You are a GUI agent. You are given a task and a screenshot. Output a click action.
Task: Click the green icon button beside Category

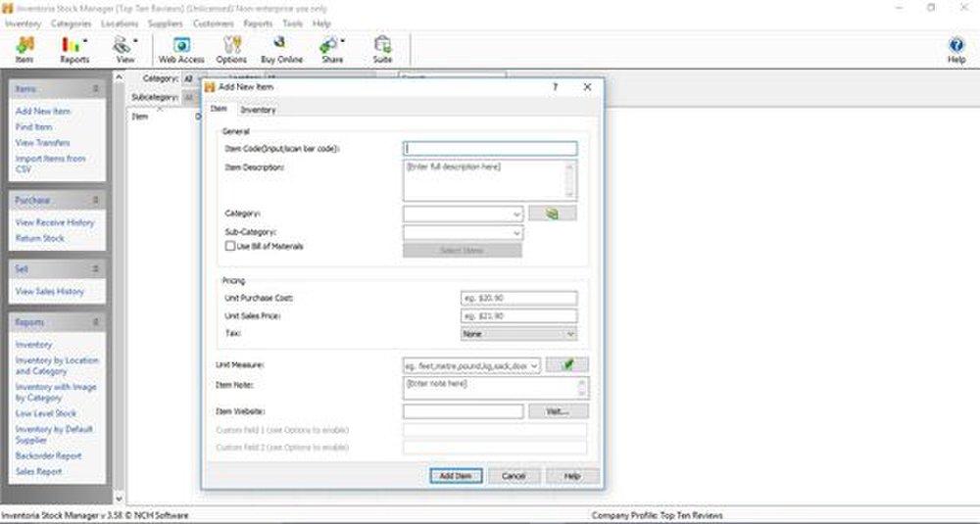click(553, 213)
